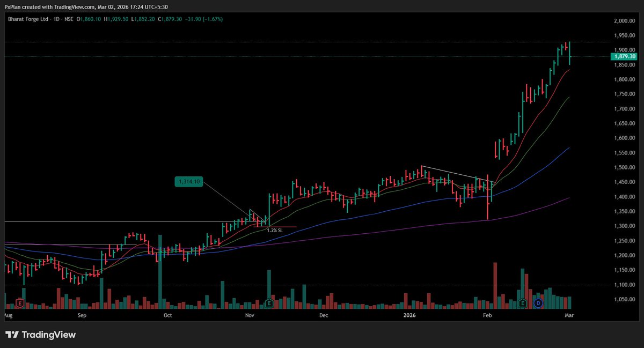Click the 1,600.00 price axis label
Image resolution: width=644 pixels, height=348 pixels.
pos(625,138)
